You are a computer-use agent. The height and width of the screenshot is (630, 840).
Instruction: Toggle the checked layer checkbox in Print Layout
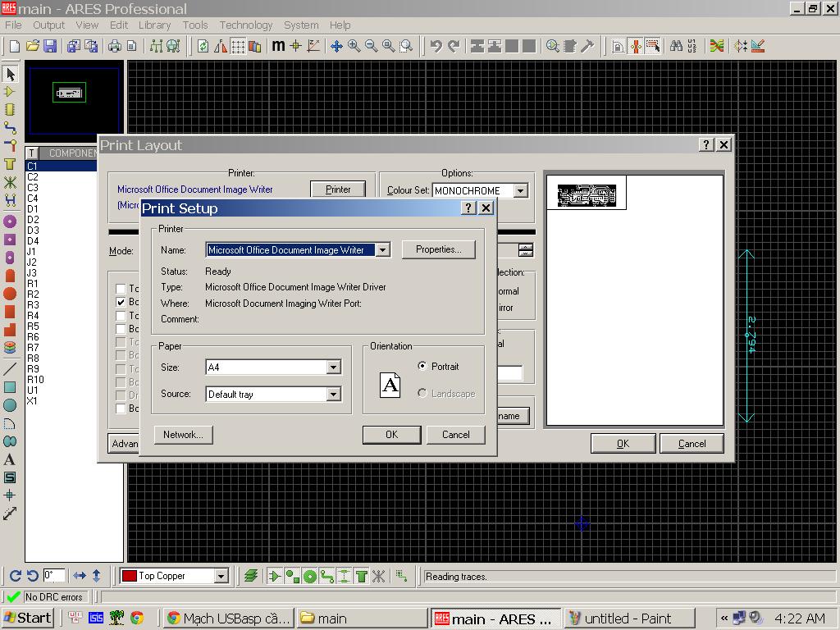(x=121, y=302)
